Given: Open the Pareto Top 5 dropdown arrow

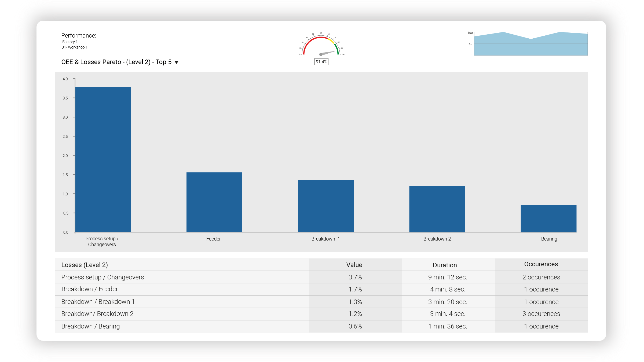Looking at the screenshot, I should click(177, 62).
